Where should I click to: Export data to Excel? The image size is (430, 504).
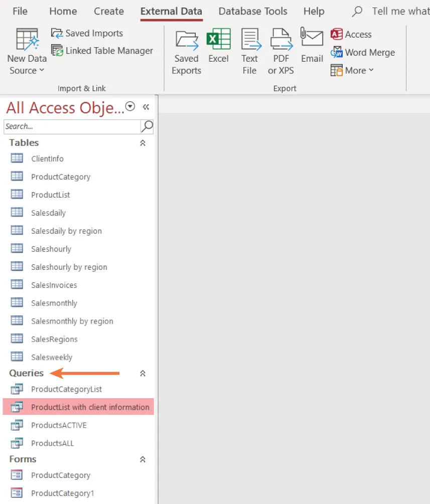coord(219,48)
